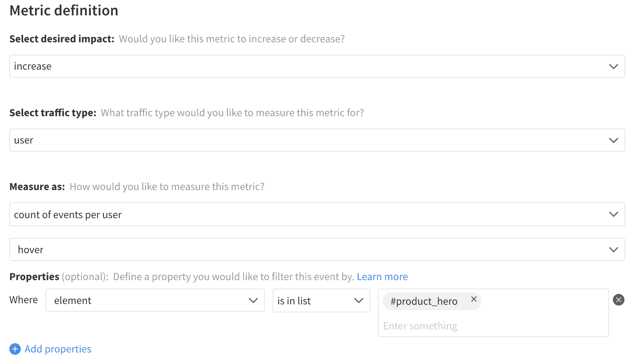Image resolution: width=636 pixels, height=364 pixels.
Task: Click the blue plus icon beside Add properties
Action: [15, 349]
